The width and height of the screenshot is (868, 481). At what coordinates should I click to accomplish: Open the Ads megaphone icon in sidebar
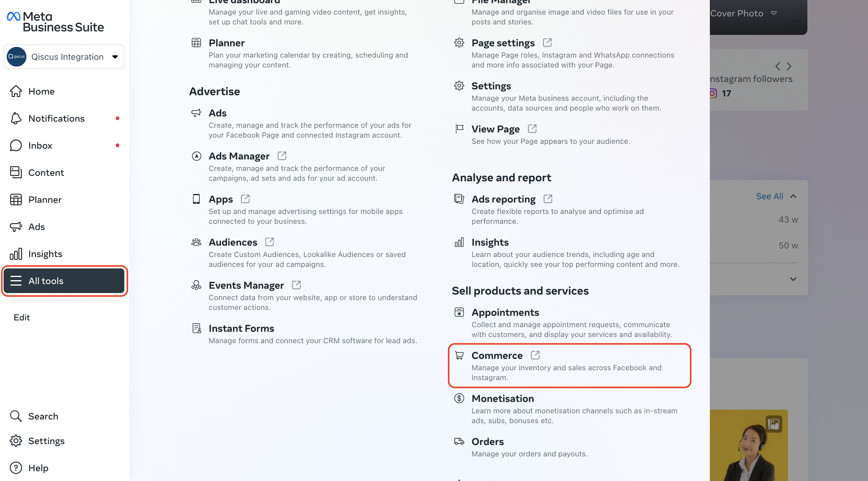(x=16, y=227)
